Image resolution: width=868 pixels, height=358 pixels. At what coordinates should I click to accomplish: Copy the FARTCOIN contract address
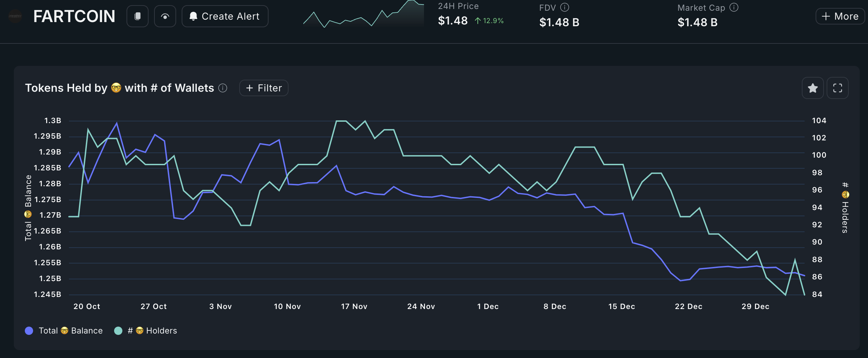pos(138,16)
